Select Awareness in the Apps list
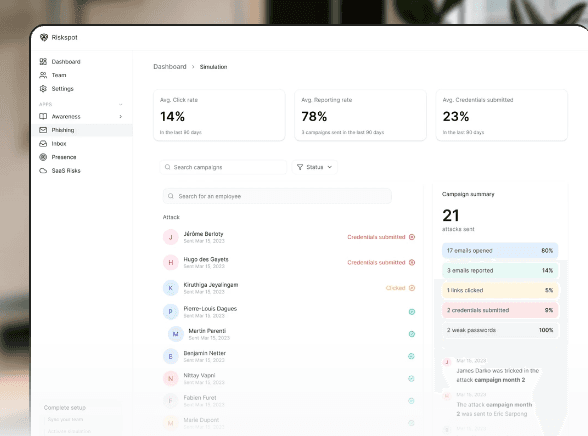This screenshot has width=588, height=436. click(66, 117)
